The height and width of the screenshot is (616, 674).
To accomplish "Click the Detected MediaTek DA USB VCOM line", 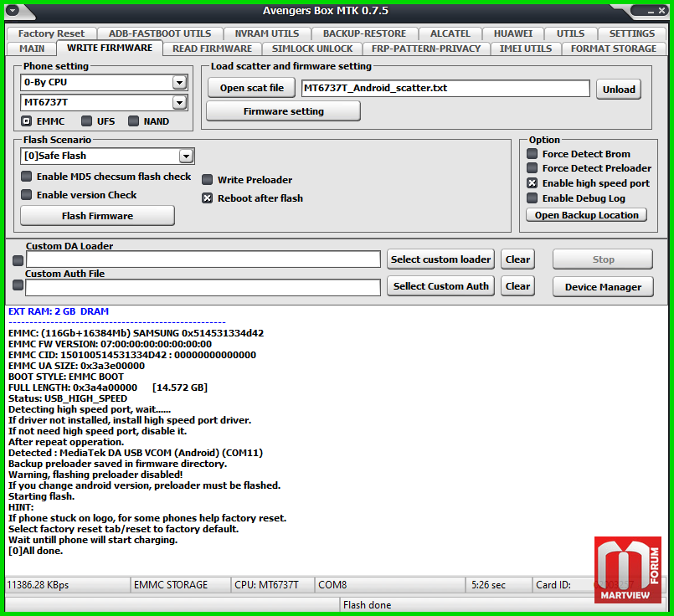I will (136, 453).
